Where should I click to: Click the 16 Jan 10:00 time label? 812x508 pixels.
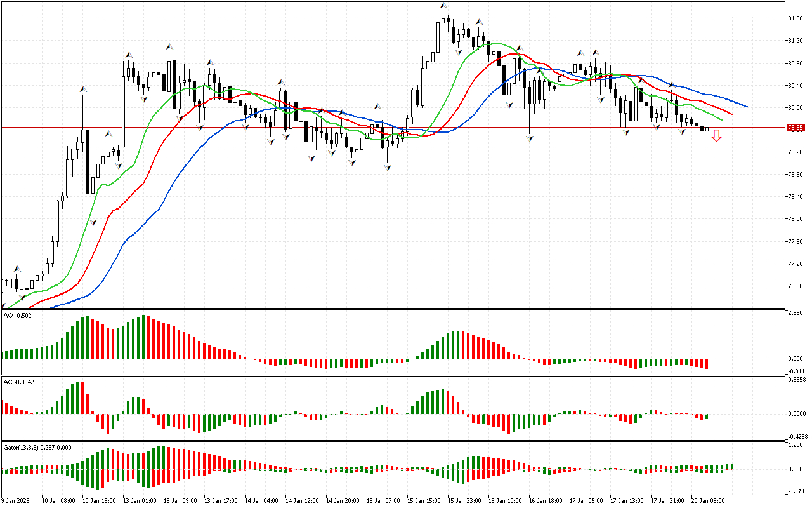pos(506,500)
